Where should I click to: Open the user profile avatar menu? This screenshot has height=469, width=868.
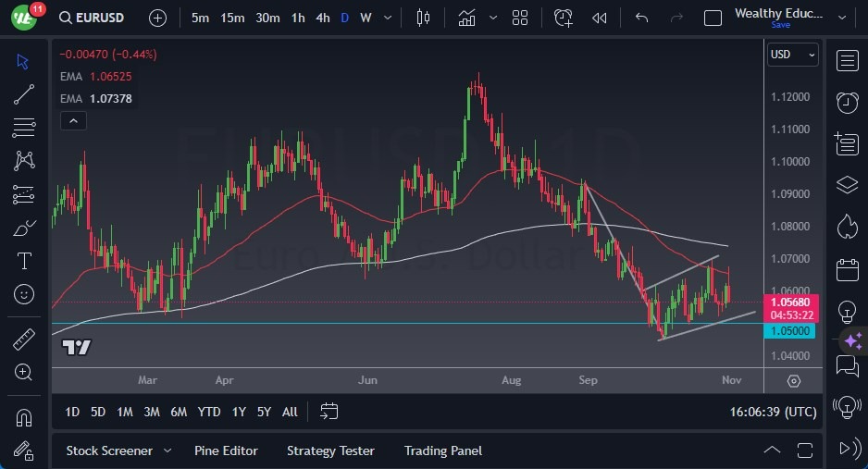coord(24,18)
